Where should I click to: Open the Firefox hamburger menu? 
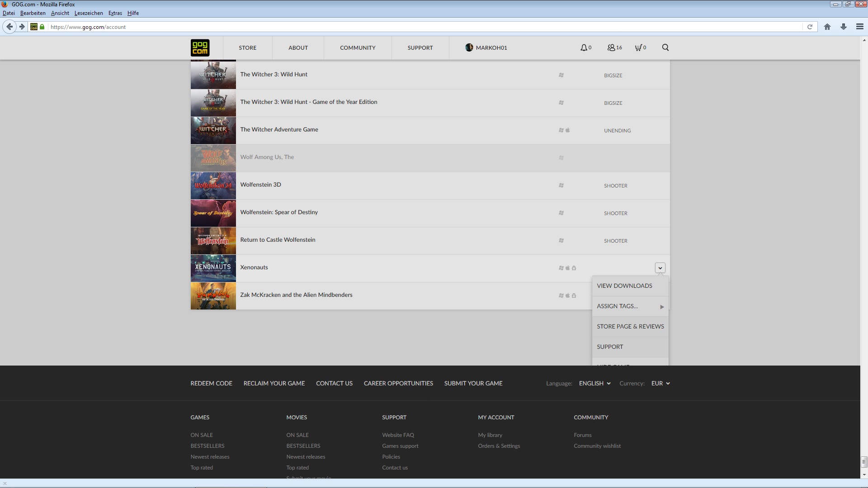pyautogui.click(x=860, y=27)
